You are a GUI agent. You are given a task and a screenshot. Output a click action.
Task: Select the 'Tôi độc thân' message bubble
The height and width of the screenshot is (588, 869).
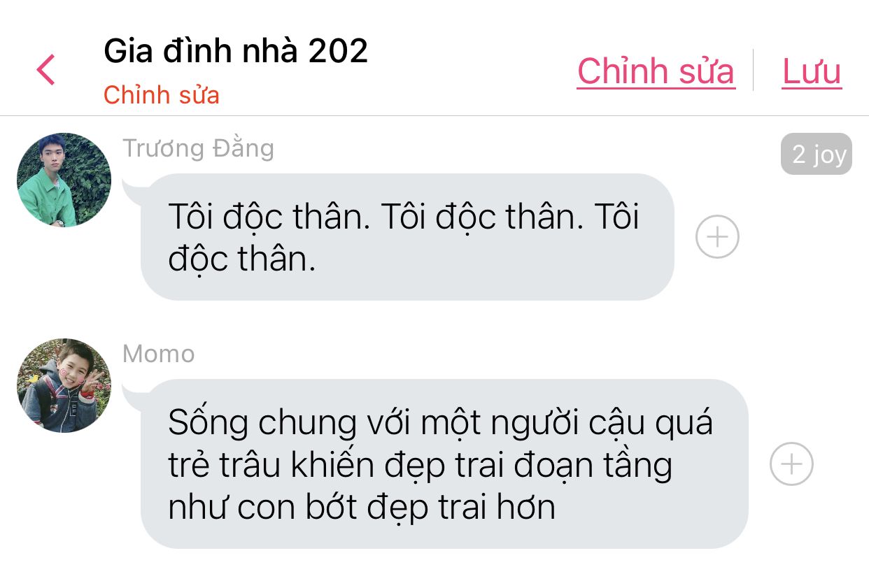(x=407, y=237)
